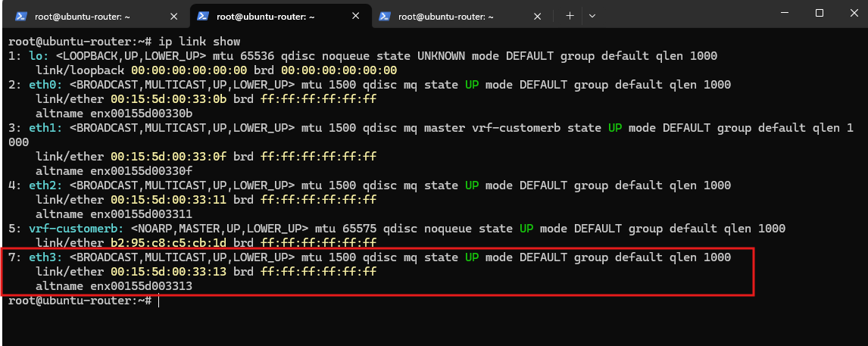Close the first root@ubuntu-router tab

(x=173, y=17)
